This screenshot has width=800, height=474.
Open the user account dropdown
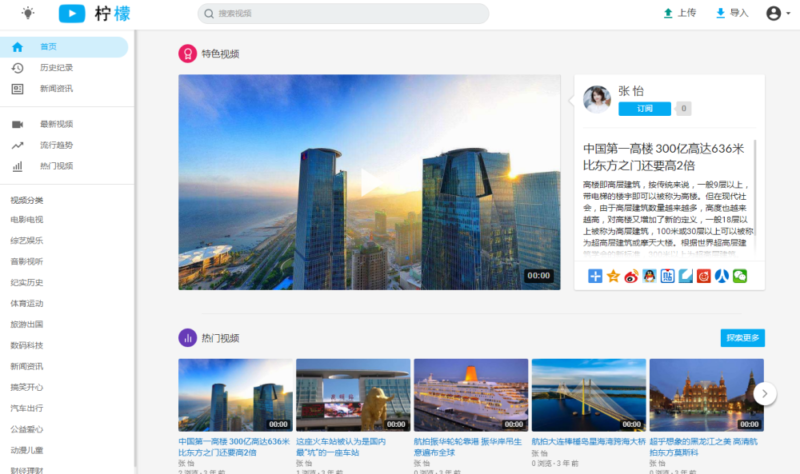(x=778, y=13)
